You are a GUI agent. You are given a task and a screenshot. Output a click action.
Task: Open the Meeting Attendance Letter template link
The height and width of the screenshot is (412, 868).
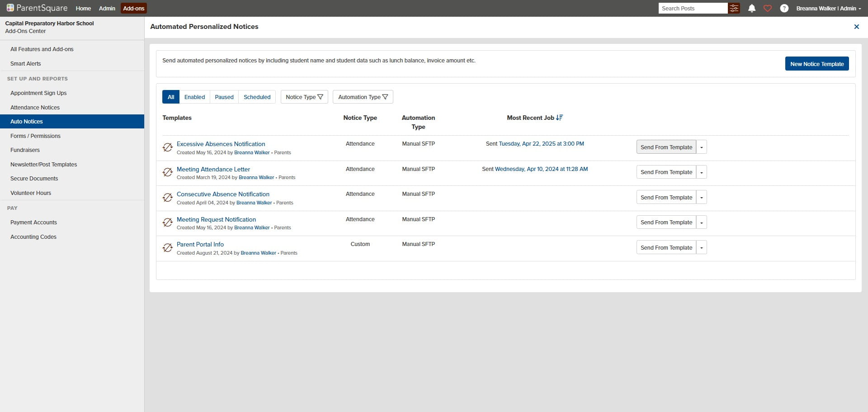pos(213,169)
